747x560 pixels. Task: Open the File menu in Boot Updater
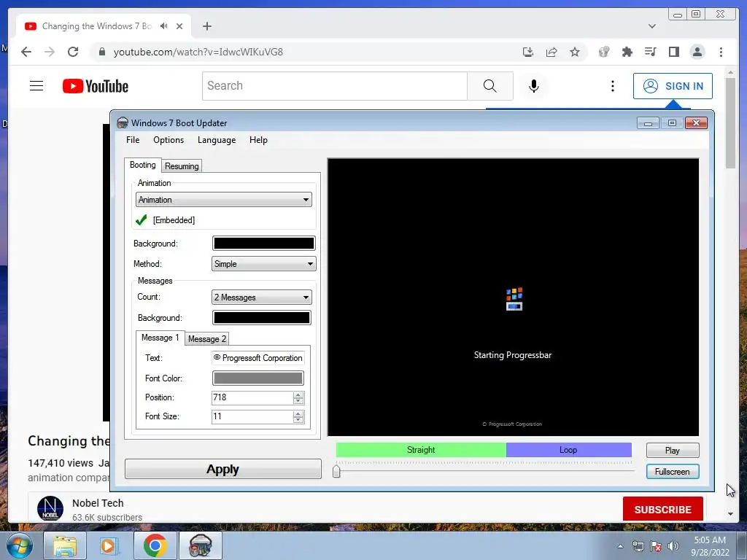pos(133,140)
